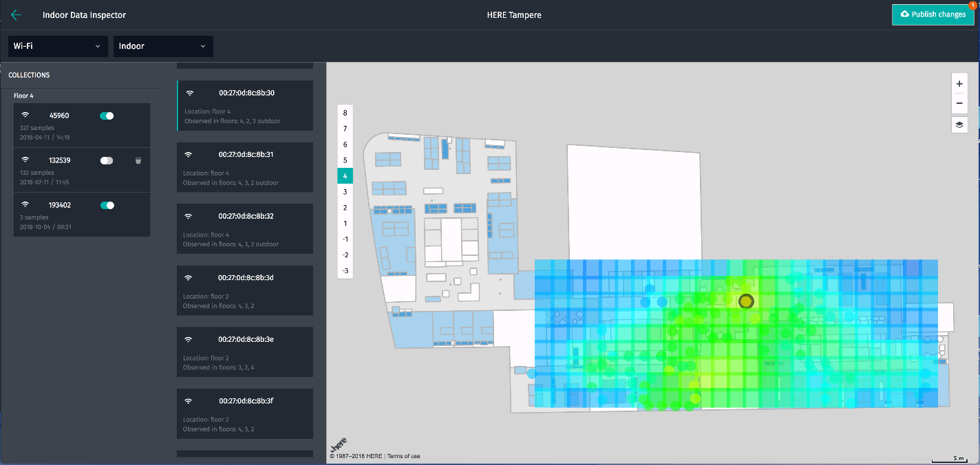Click Wi-Fi icon beside 00:27:0d:8c:8b:30
Viewport: 980px width, 465px height.
189,93
